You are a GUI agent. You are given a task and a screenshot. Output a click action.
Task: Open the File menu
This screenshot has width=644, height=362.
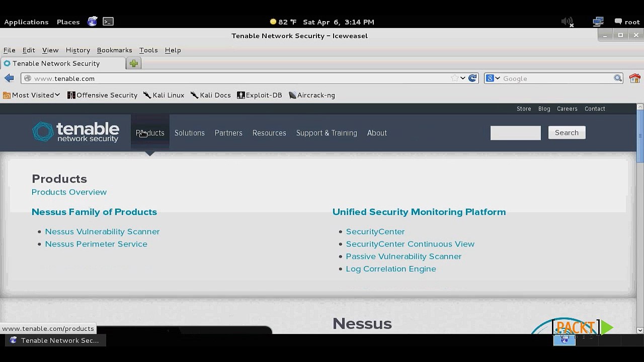click(x=9, y=50)
